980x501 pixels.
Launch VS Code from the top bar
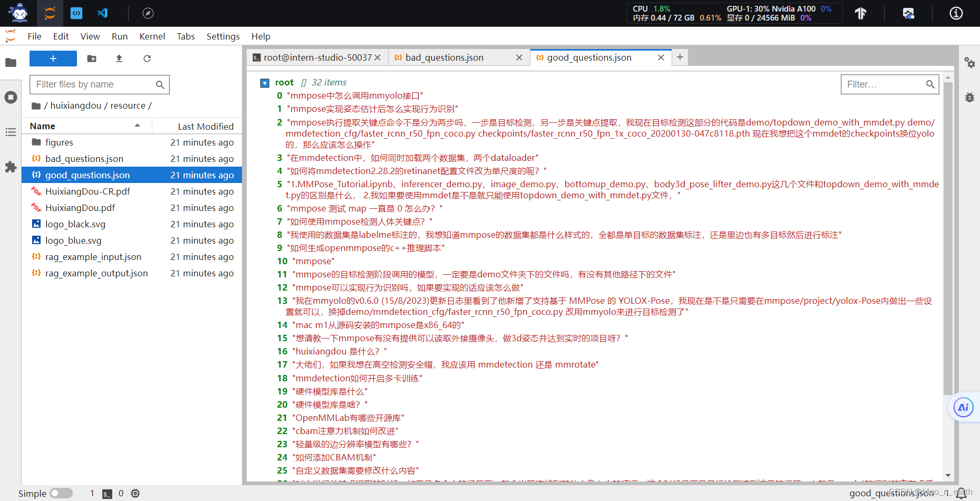pyautogui.click(x=103, y=13)
